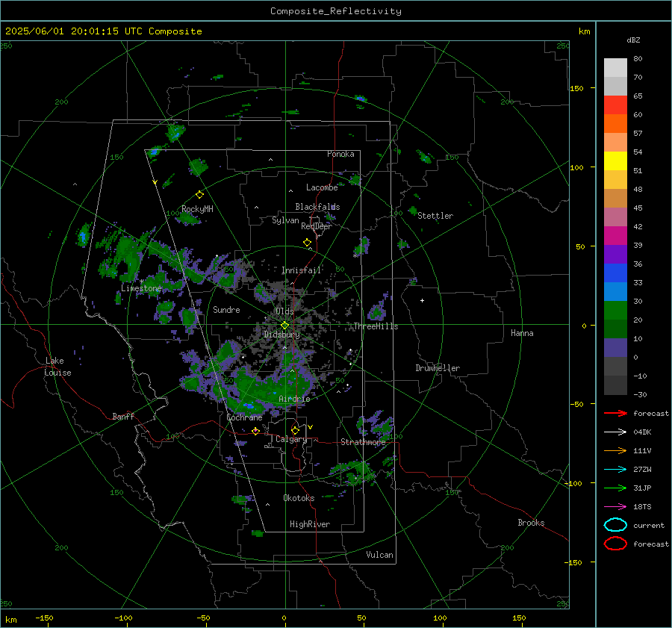Click the Composite_Reflectivity title
Screen dimensions: 672x628
[x=335, y=11]
